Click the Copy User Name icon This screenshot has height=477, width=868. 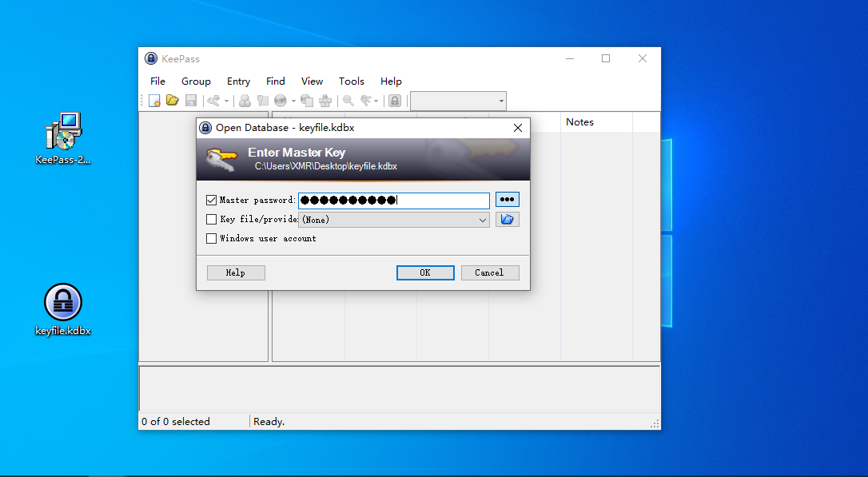point(245,101)
